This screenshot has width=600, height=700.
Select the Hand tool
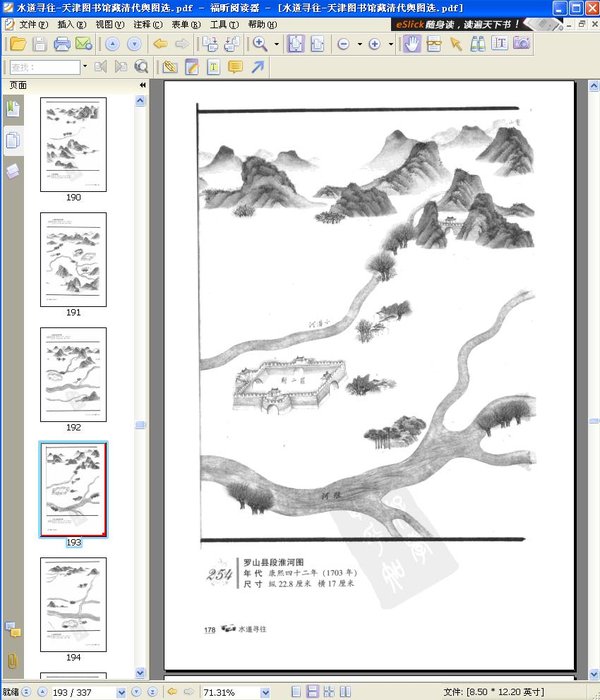click(412, 44)
